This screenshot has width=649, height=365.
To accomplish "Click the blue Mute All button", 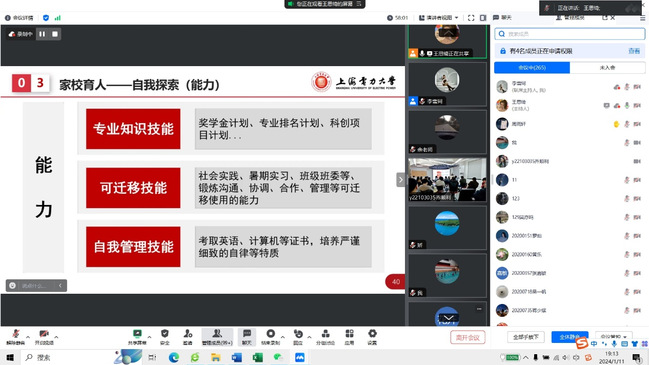I will pyautogui.click(x=570, y=337).
